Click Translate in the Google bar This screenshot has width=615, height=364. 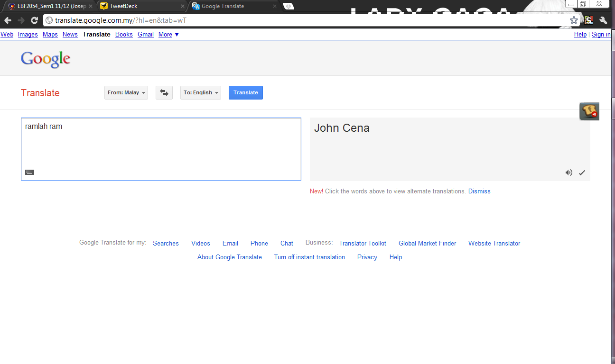click(96, 34)
